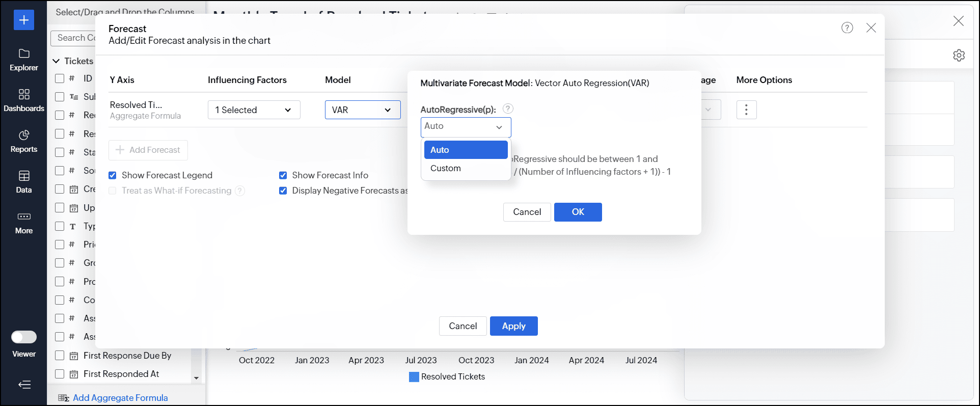Screen dimensions: 980x406
Task: Open the More menu in sidebar
Action: [23, 223]
